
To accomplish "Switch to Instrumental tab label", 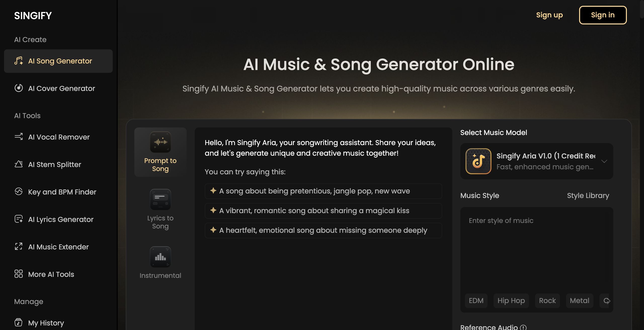I will tap(160, 276).
